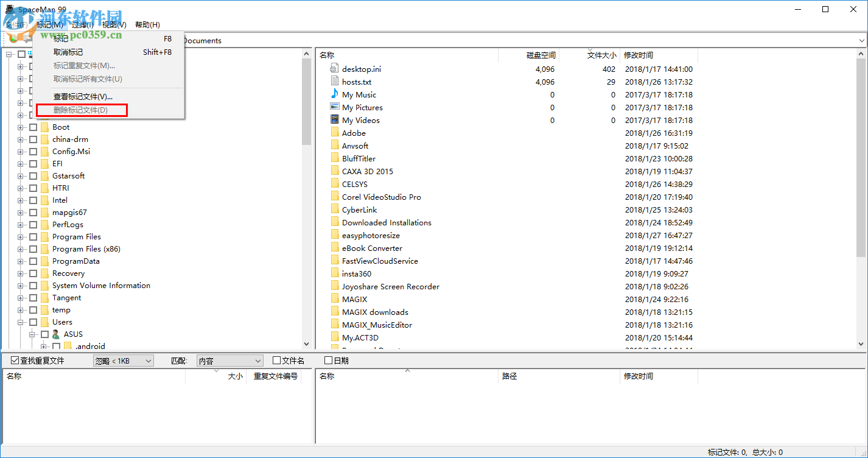Viewport: 868px width, 458px height.
Task: Sort file list by 修改时间 column header
Action: pos(639,55)
